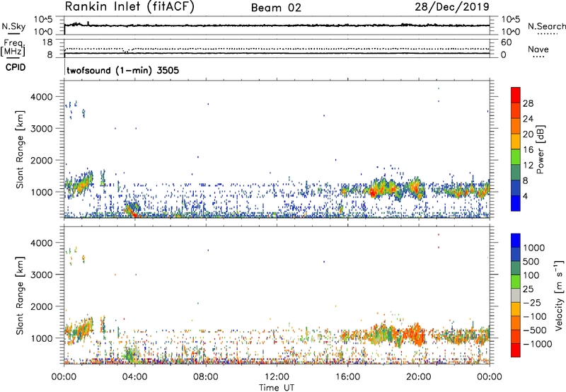Click the blue bottom segment of Power colorbar
566x392 pixels.
(516, 203)
